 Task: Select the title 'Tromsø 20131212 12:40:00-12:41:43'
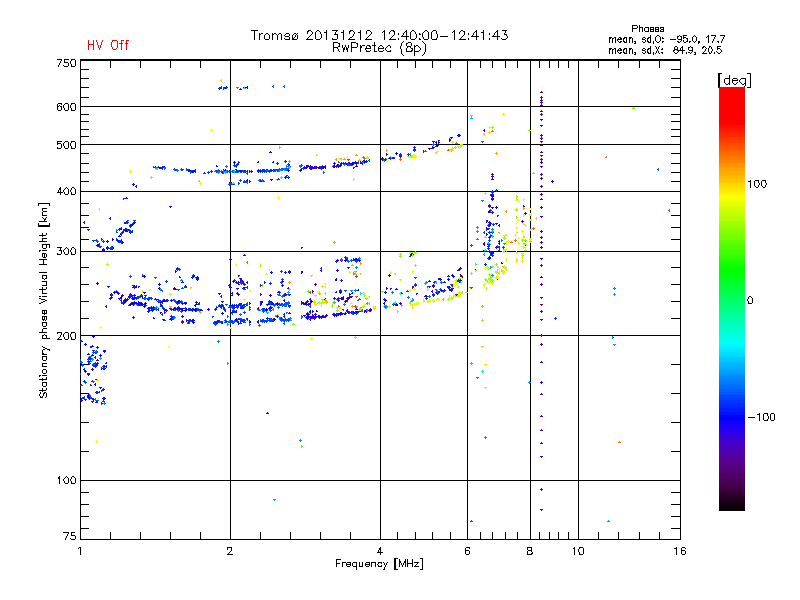[379, 35]
